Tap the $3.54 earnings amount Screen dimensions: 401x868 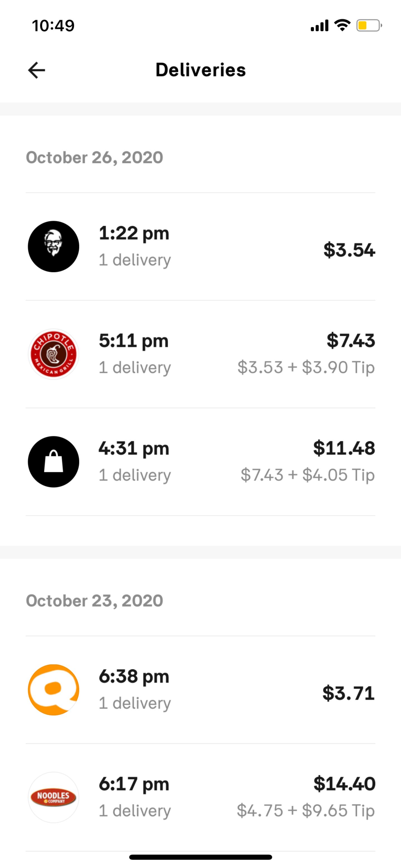click(349, 250)
